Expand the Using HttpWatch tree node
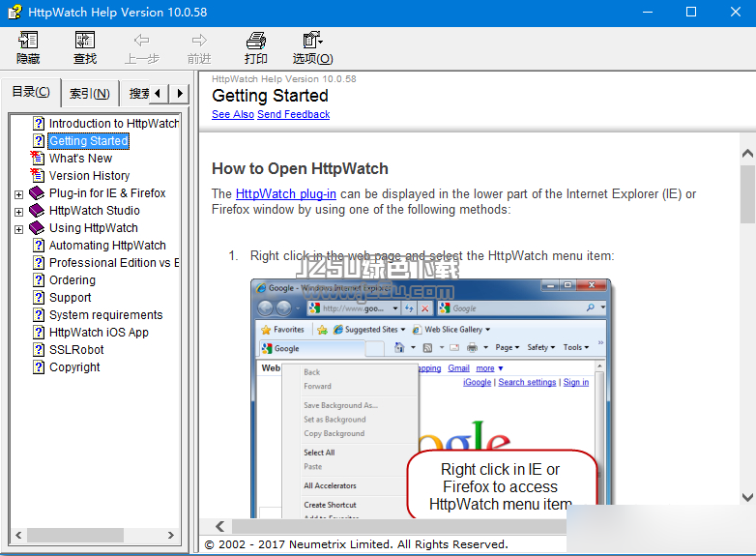The width and height of the screenshot is (756, 556). point(18,229)
